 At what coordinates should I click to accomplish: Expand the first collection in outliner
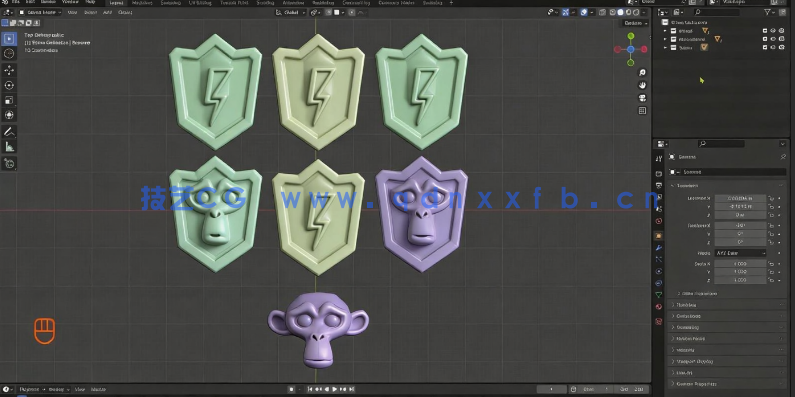(665, 31)
